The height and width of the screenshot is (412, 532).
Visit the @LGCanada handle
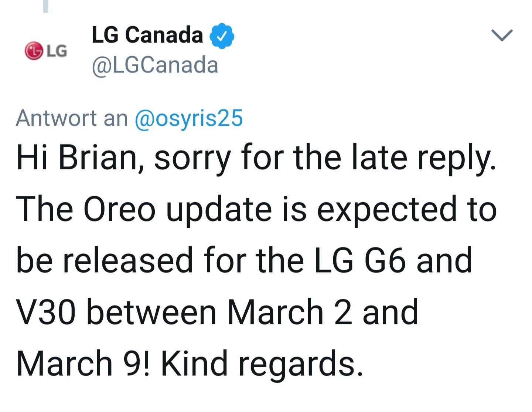[x=155, y=65]
